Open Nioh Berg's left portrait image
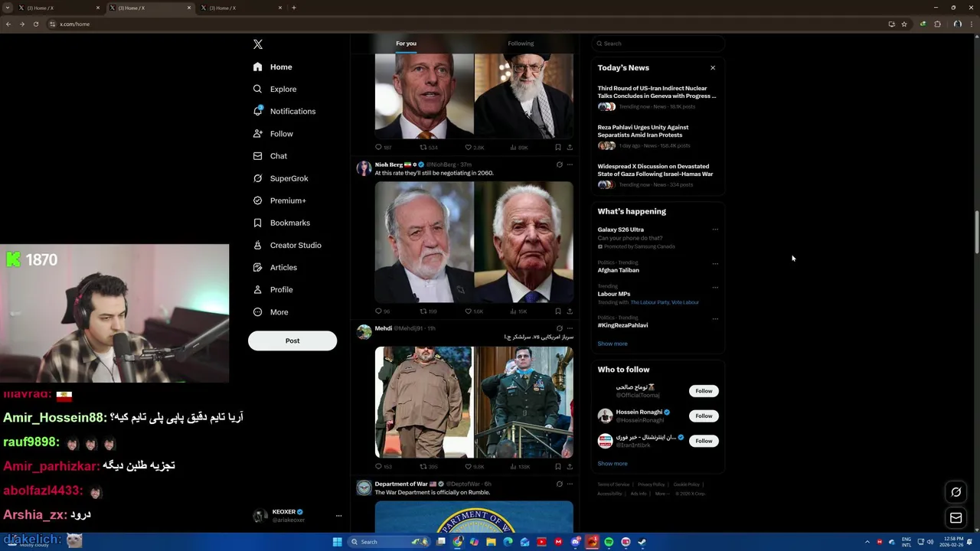This screenshot has height=551, width=980. (424, 242)
